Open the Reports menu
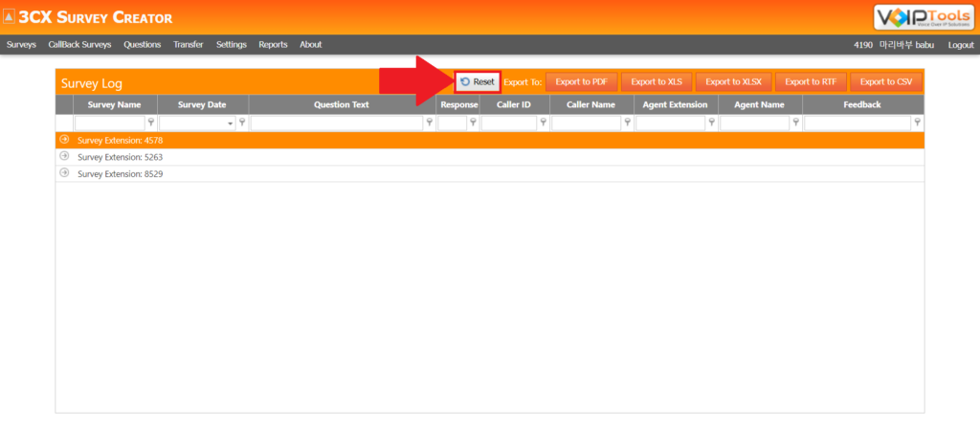This screenshot has height=428, width=980. [273, 44]
